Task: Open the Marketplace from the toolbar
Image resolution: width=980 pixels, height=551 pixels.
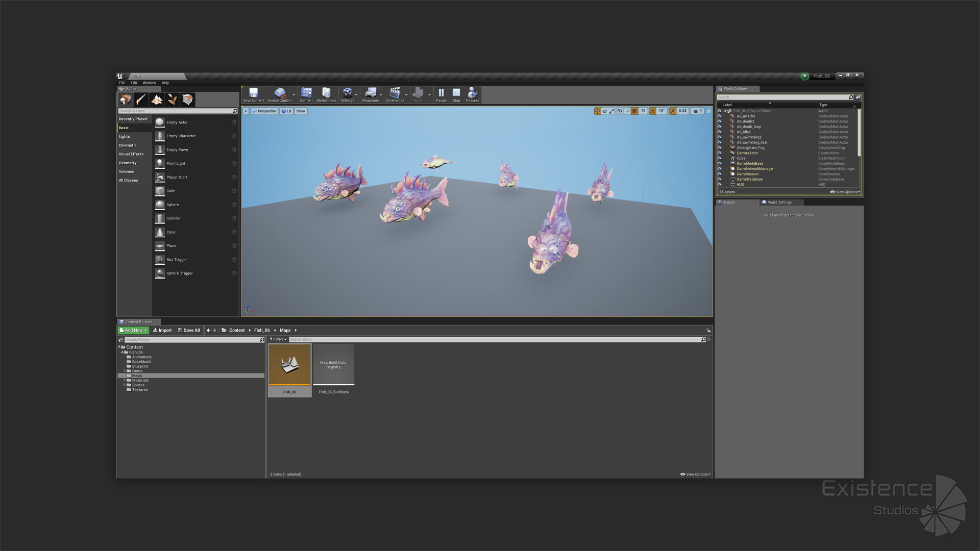Action: (326, 94)
